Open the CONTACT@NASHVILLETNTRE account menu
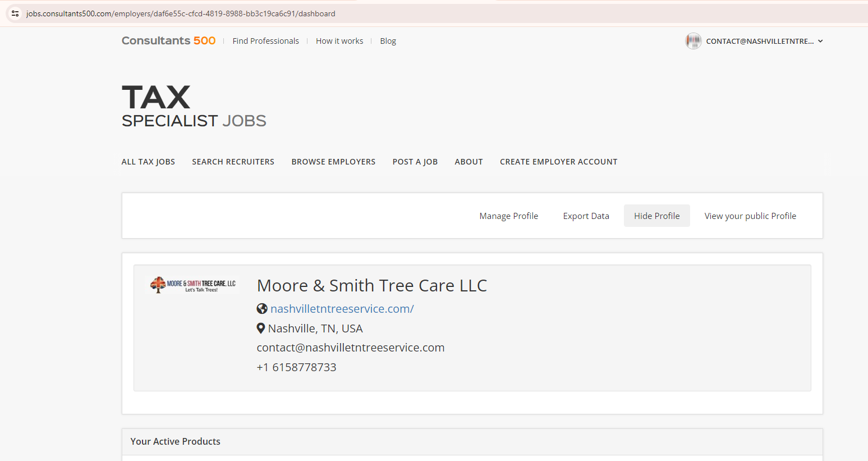Screen dimensions: 868x461 tap(759, 41)
